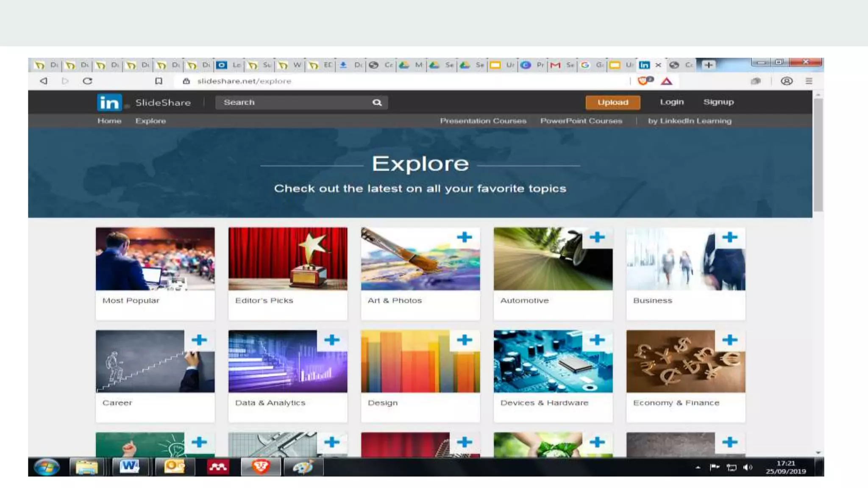This screenshot has height=488, width=868.
Task: Open the Explore nav menu item
Action: pyautogui.click(x=150, y=121)
